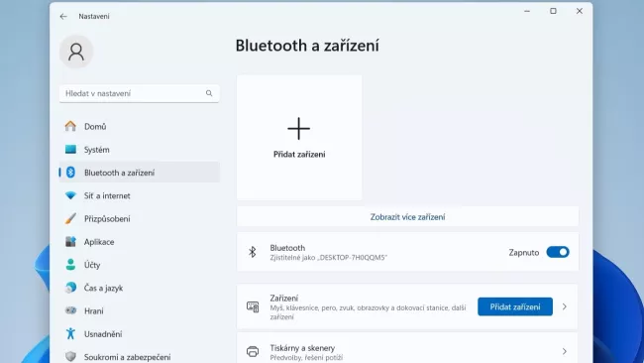Go back with the arrow icon

tap(63, 17)
